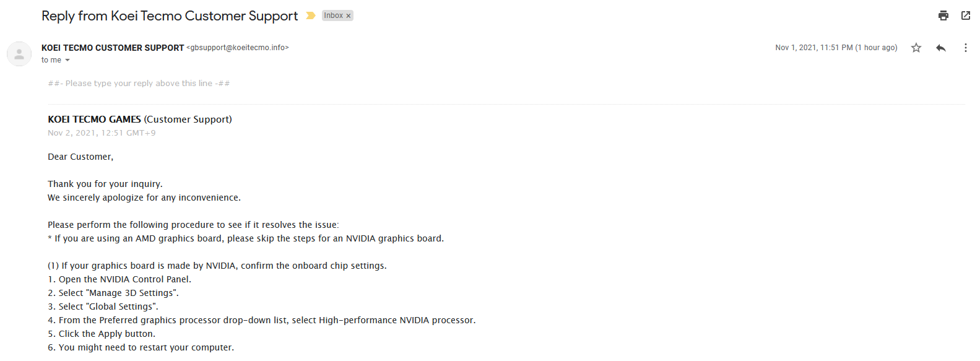Click the "Open the NVIDIA Control Panel" step

[x=124, y=279]
